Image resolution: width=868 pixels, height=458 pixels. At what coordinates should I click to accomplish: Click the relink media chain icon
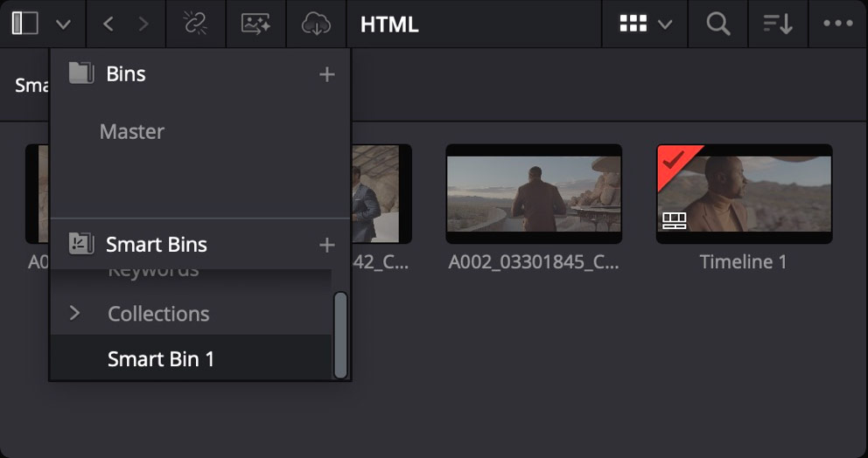coord(195,24)
